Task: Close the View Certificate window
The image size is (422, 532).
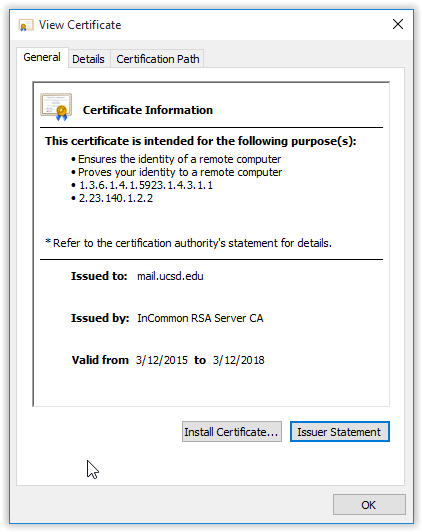Action: (x=398, y=24)
